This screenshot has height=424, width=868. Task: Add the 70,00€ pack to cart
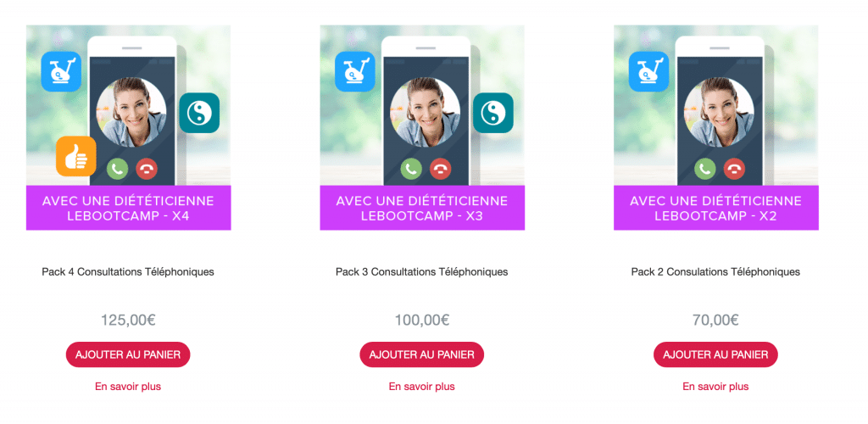coord(715,354)
